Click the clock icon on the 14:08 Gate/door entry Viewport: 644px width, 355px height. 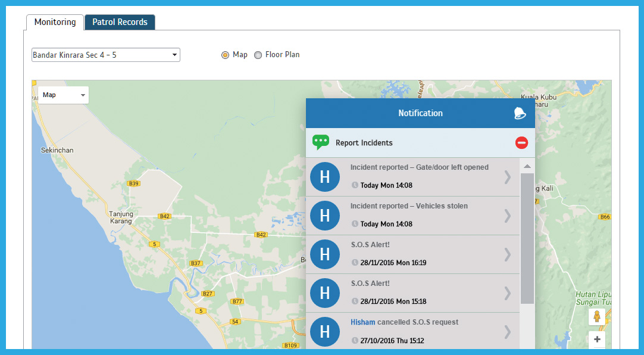pos(355,185)
